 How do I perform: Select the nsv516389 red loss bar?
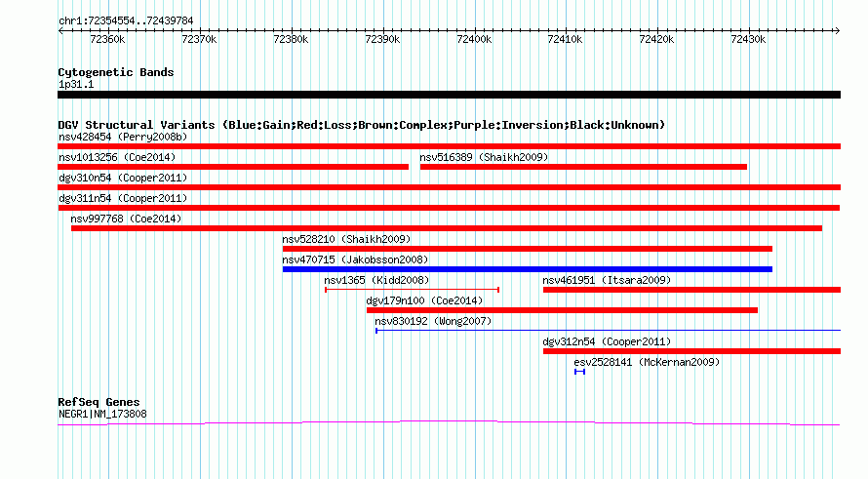click(583, 167)
